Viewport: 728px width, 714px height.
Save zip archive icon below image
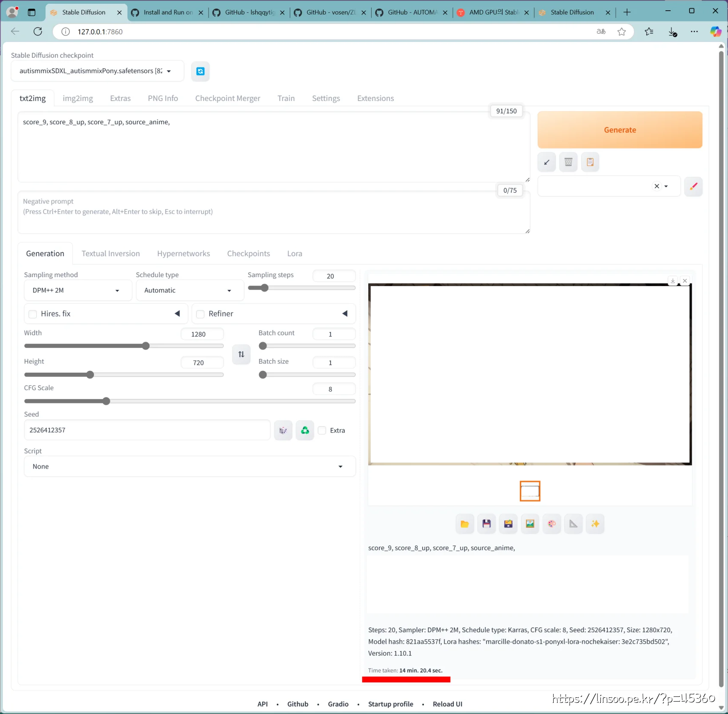(x=508, y=524)
